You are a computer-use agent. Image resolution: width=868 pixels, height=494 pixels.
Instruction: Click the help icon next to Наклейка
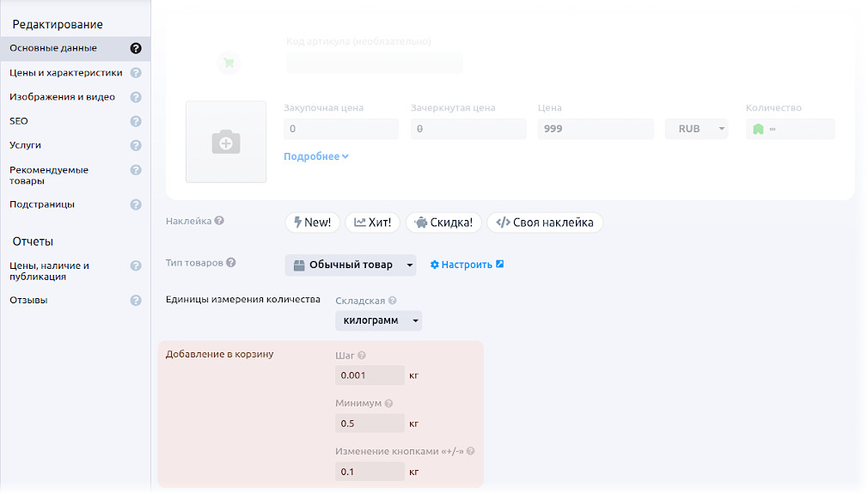tap(219, 221)
